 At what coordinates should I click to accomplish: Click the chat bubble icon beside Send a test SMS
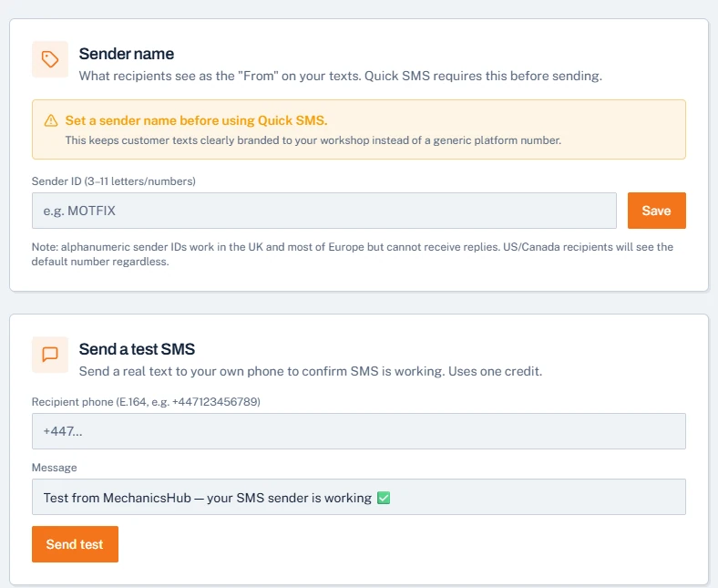(x=50, y=355)
